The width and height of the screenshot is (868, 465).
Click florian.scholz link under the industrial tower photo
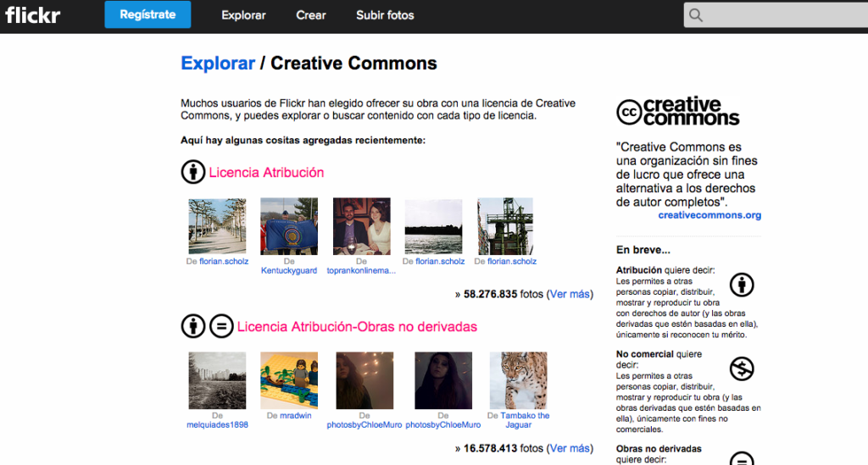tap(512, 261)
